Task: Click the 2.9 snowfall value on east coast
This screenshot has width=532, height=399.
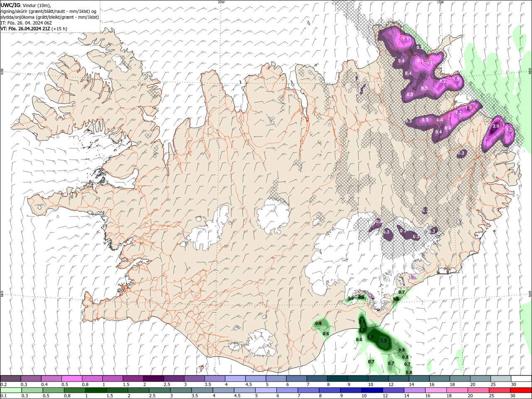Action: [495, 126]
